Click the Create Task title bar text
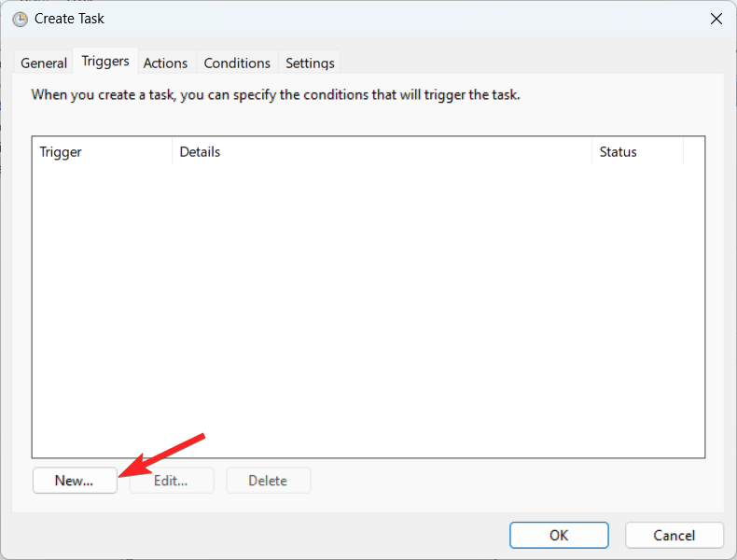The width and height of the screenshot is (737, 560). [70, 19]
